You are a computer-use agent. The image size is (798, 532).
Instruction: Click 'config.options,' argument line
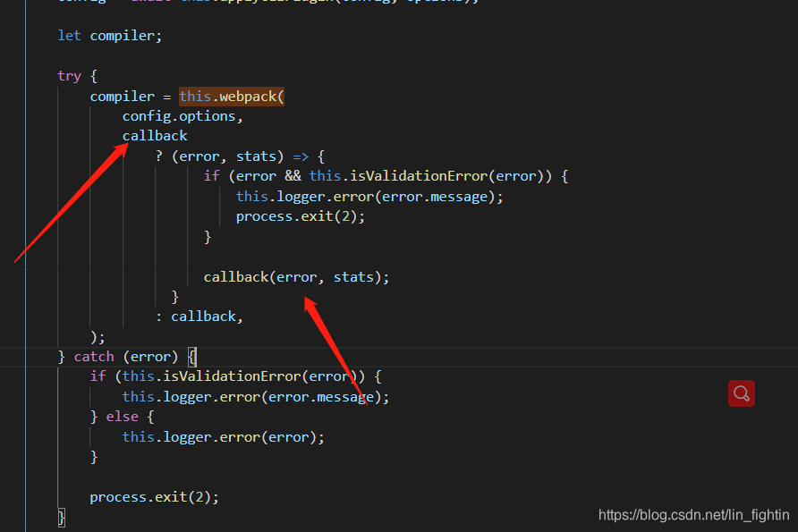[183, 116]
